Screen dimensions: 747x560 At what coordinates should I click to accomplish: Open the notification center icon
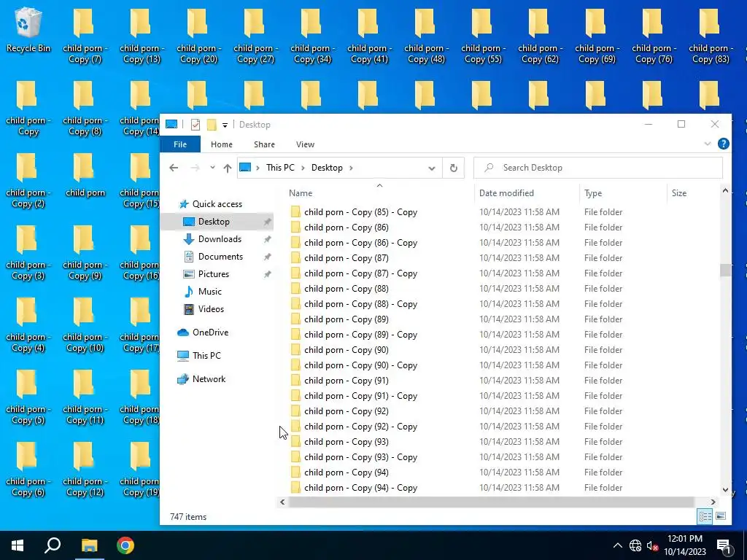tap(723, 546)
